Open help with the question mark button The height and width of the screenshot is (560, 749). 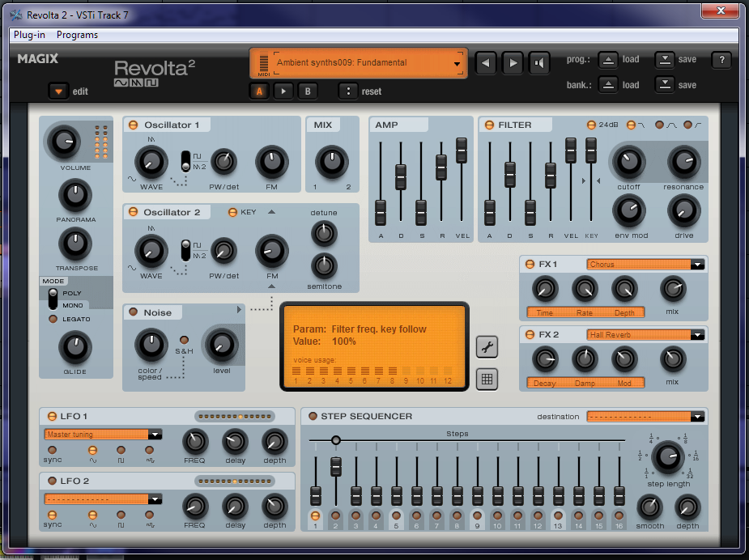point(721,60)
